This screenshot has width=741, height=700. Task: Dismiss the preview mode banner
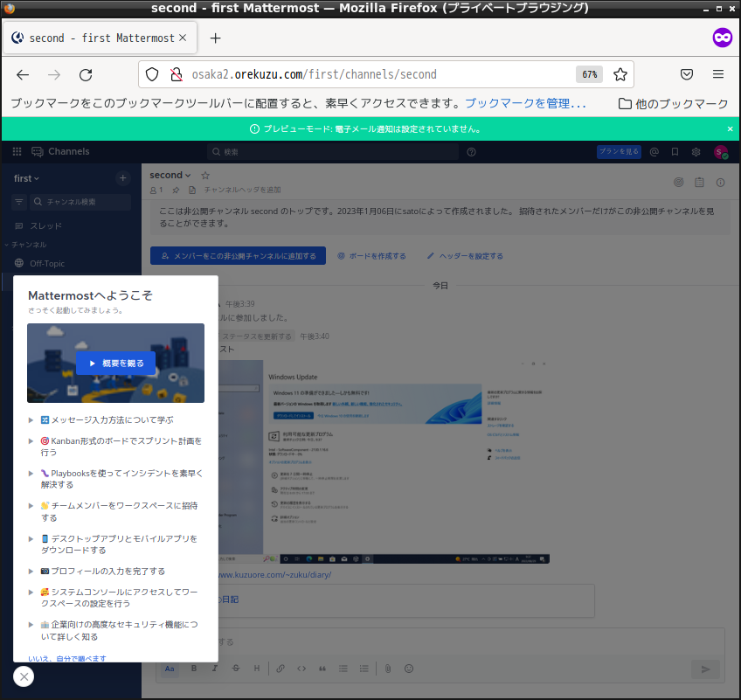(731, 128)
